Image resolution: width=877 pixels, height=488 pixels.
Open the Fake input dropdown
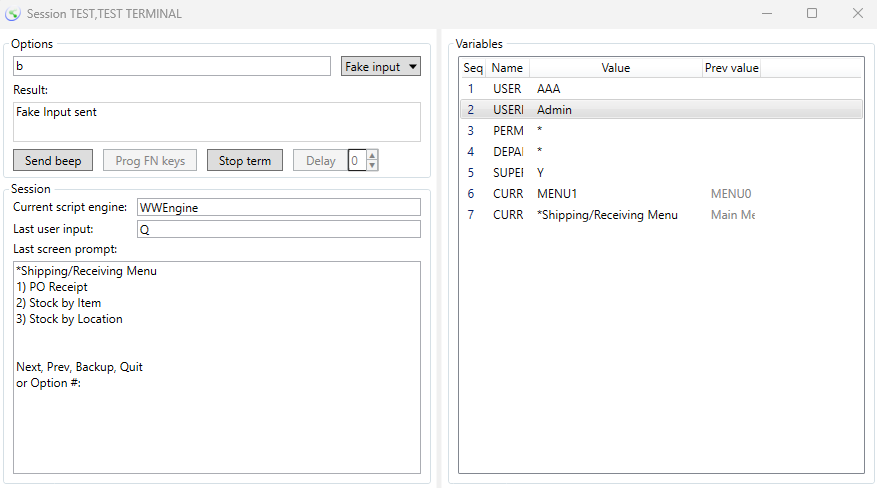click(x=381, y=67)
